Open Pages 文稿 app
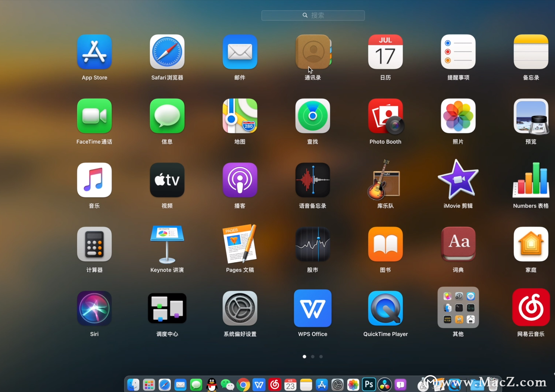The height and width of the screenshot is (392, 555). [x=240, y=244]
